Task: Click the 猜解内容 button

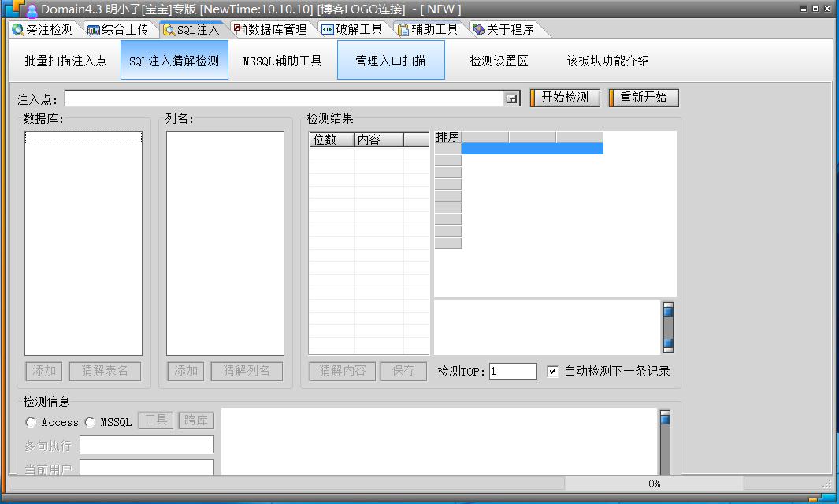Action: click(x=343, y=371)
